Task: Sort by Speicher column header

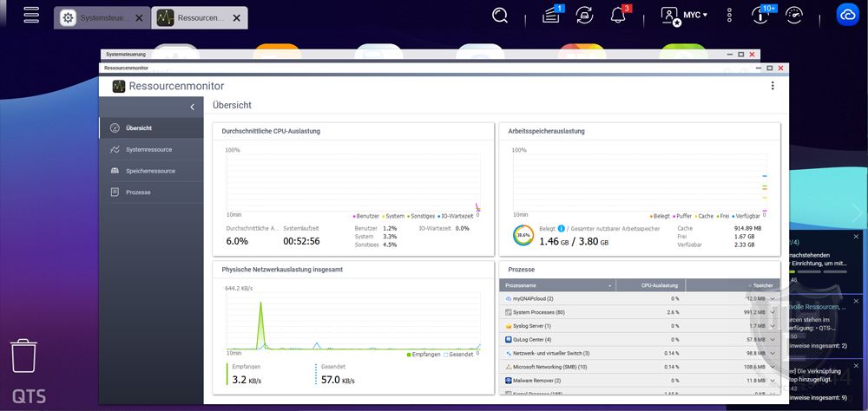Action: click(x=733, y=285)
